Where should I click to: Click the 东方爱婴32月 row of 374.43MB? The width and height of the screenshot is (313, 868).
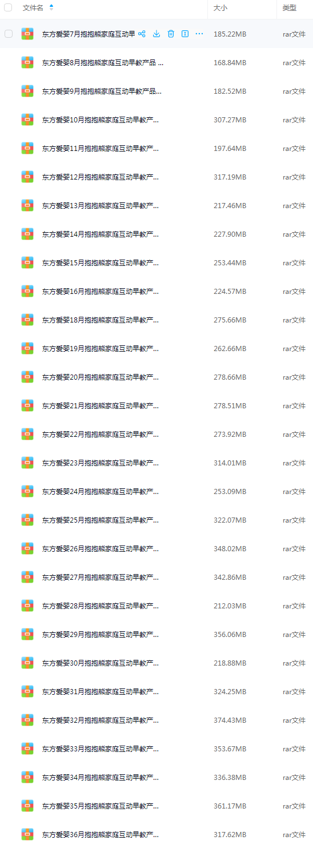(156, 720)
